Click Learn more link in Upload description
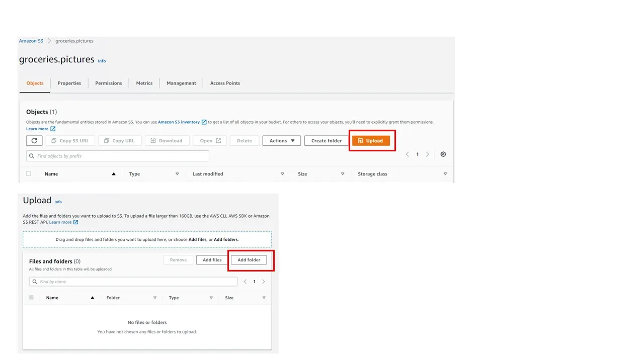This screenshot has width=644, height=362. [63, 222]
